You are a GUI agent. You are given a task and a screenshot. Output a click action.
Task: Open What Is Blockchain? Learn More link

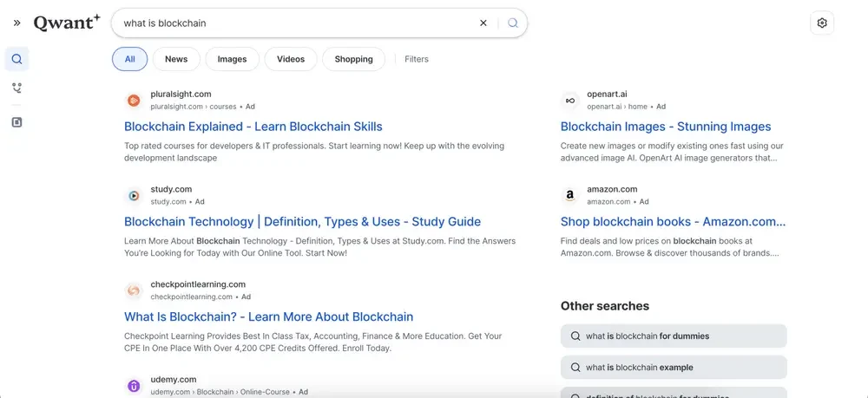[268, 316]
